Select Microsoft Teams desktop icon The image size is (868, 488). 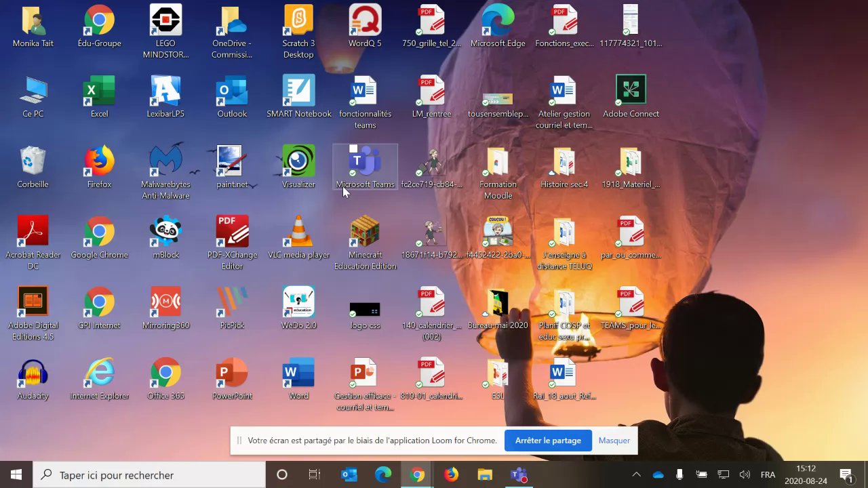[x=365, y=168]
